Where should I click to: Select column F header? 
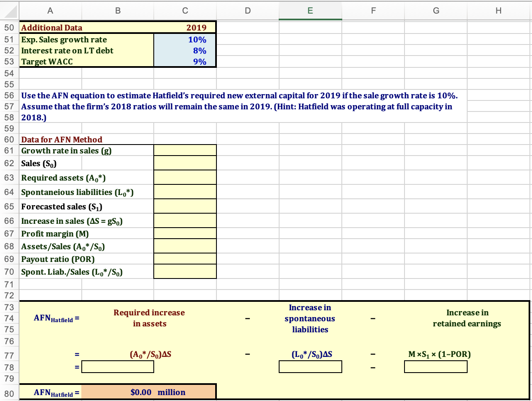tap(373, 11)
